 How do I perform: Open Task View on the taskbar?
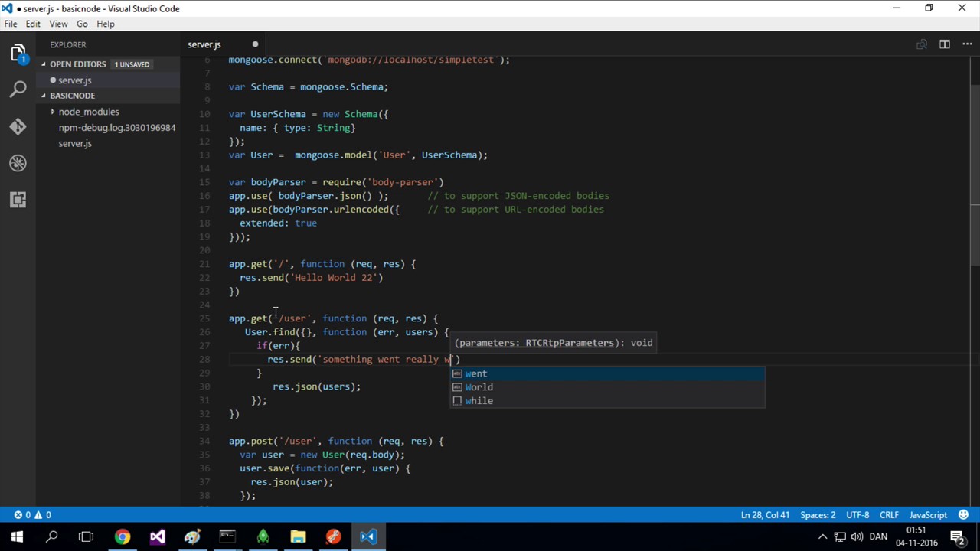pos(86,537)
